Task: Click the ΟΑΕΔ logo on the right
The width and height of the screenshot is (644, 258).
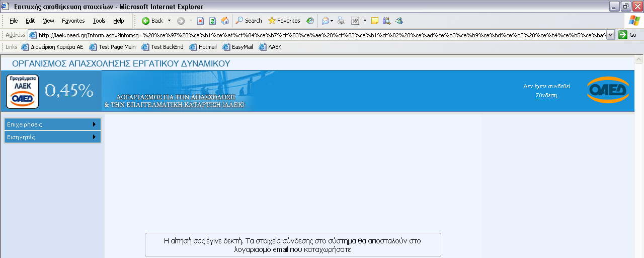Action: [x=607, y=90]
